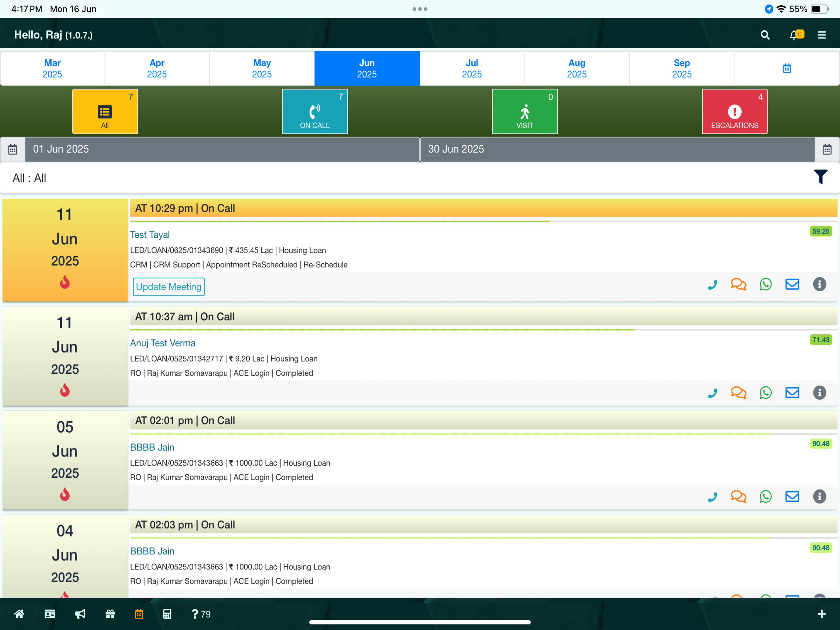Switch to May 2025 tab
Viewport: 840px width, 630px height.
[262, 68]
